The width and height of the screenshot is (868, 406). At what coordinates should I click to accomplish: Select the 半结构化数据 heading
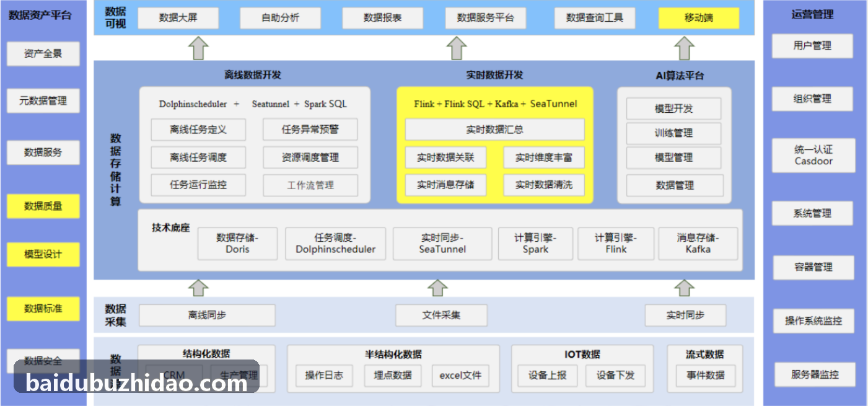pyautogui.click(x=393, y=354)
